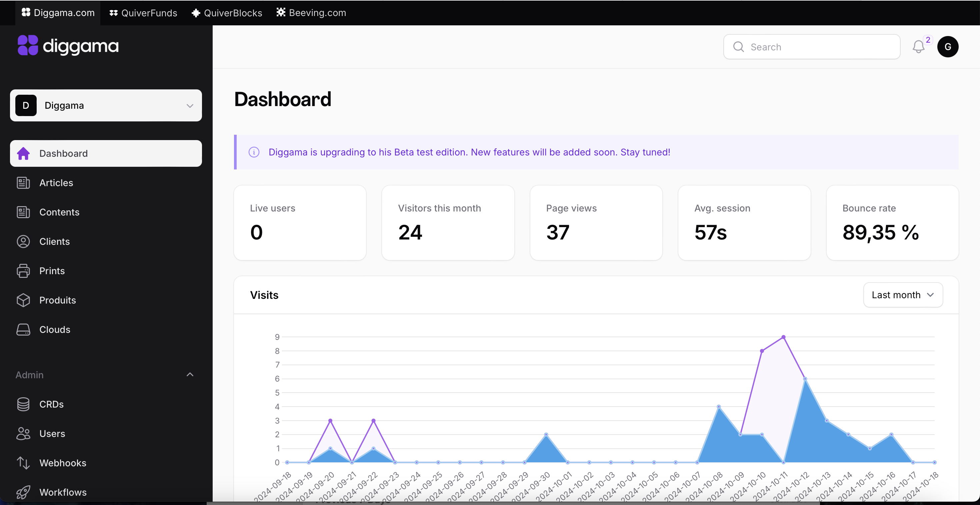Viewport: 980px width, 505px height.
Task: Collapse the Admin section chevron
Action: 189,375
